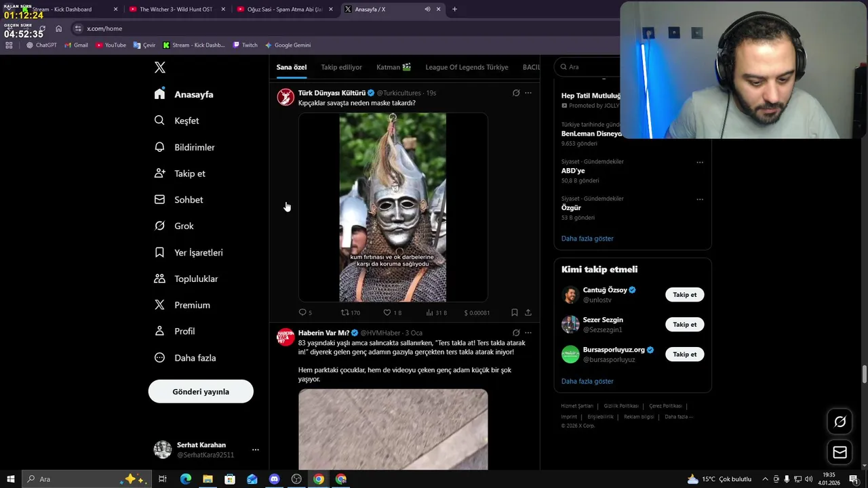Viewport: 868px width, 488px height.
Task: Open account menu next to Serhat Karahan
Action: click(255, 449)
